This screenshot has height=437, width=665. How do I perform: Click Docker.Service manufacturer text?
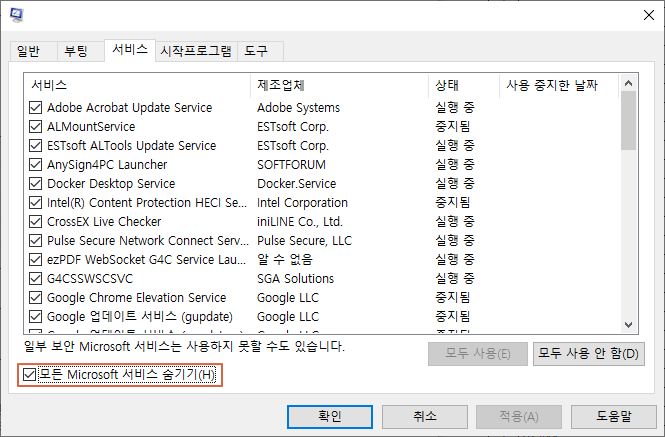click(296, 184)
